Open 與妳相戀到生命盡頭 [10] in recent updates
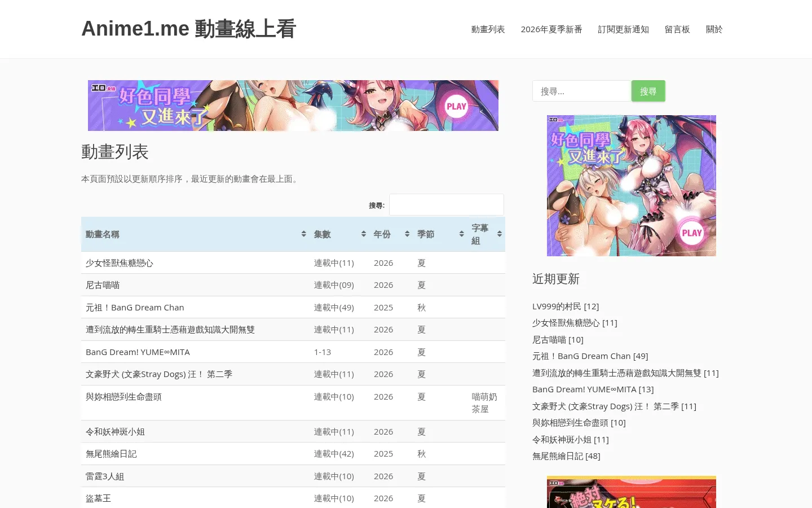This screenshot has width=812, height=508. pyautogui.click(x=579, y=423)
